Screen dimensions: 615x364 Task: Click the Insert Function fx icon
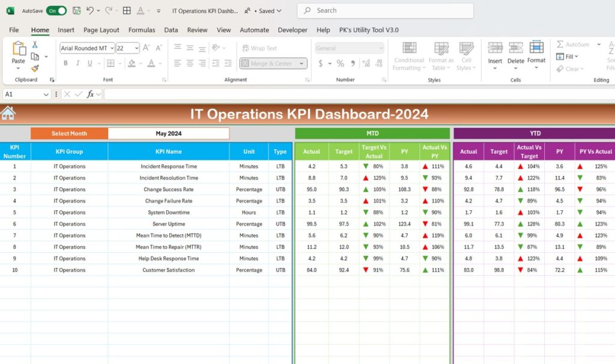(90, 94)
